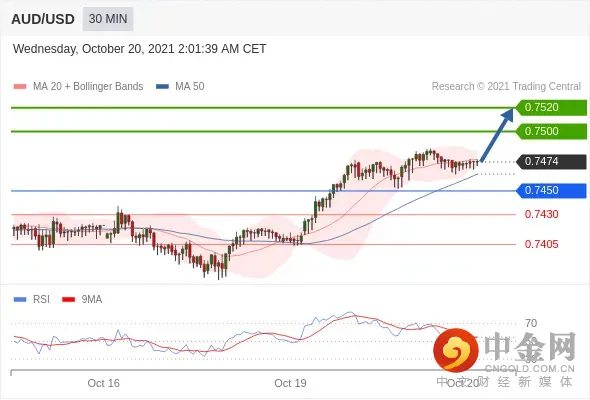Click the 9MA legend color swatch
The image size is (590, 400).
tap(68, 300)
